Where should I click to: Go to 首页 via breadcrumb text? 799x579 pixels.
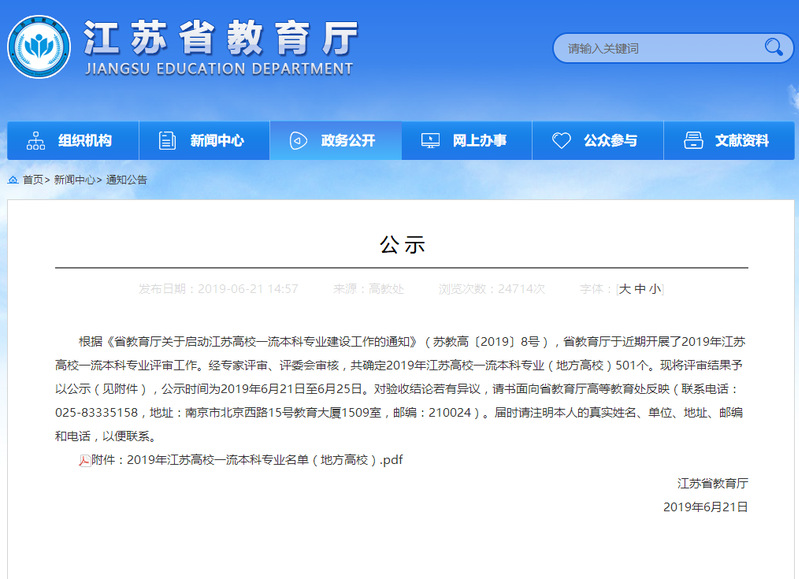[x=32, y=180]
